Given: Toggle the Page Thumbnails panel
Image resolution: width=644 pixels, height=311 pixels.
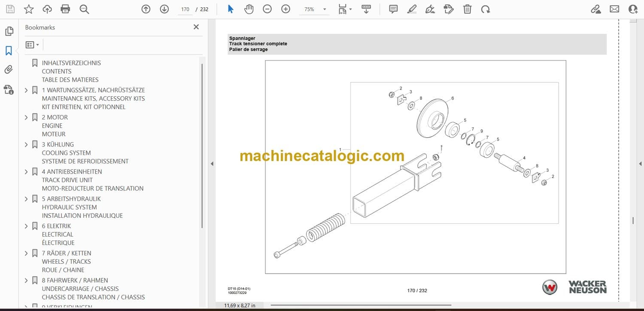Looking at the screenshot, I should click(x=9, y=31).
